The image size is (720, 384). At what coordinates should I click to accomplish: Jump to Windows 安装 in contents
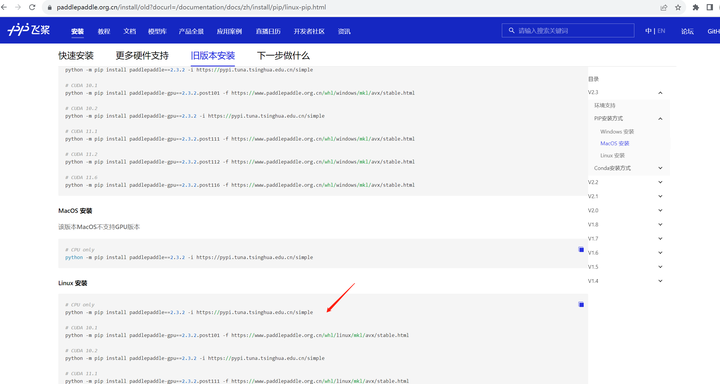click(617, 131)
